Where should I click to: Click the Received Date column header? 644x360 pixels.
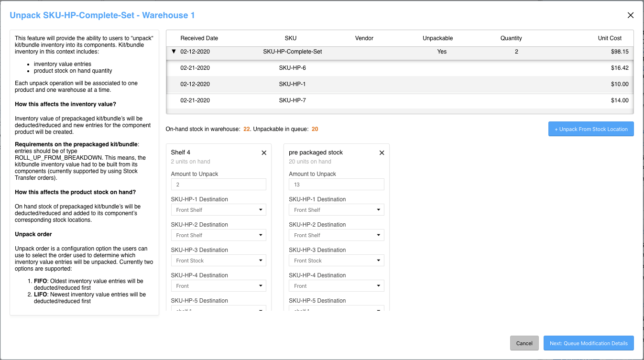199,38
